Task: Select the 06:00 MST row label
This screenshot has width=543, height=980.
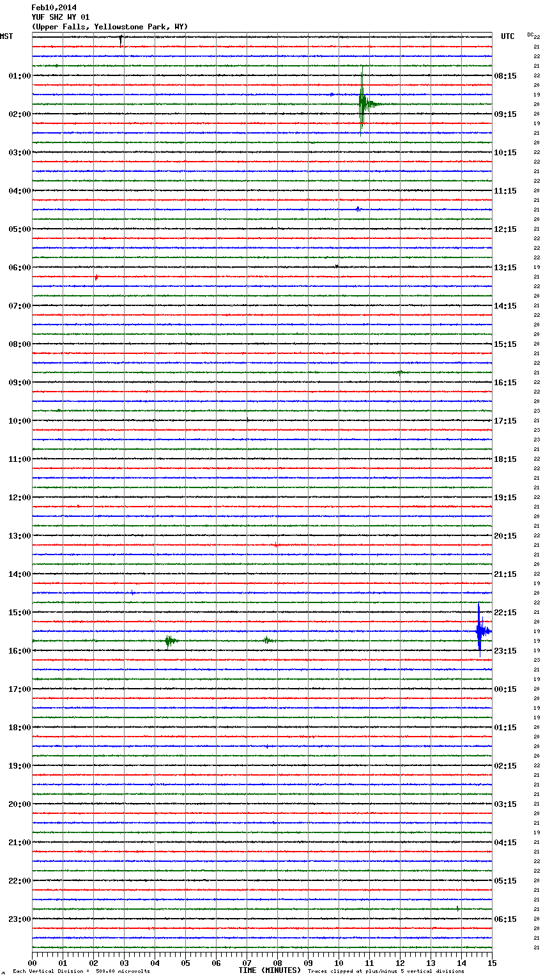Action: 19,268
